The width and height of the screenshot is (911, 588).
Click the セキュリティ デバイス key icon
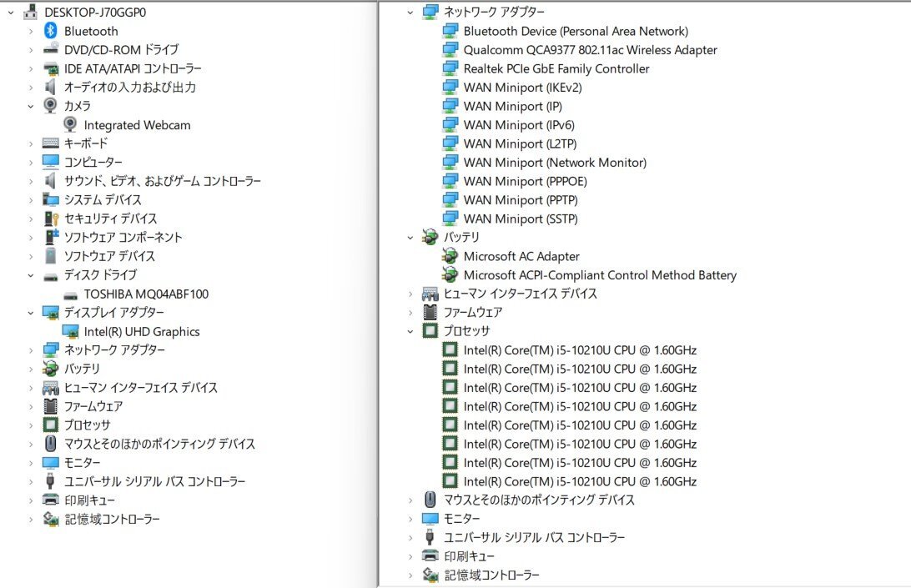point(51,219)
